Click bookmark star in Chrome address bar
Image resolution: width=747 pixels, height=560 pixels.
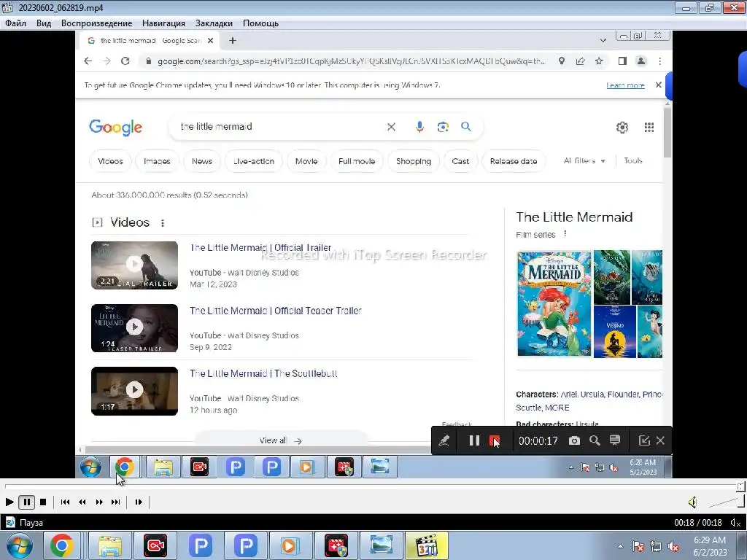(599, 61)
